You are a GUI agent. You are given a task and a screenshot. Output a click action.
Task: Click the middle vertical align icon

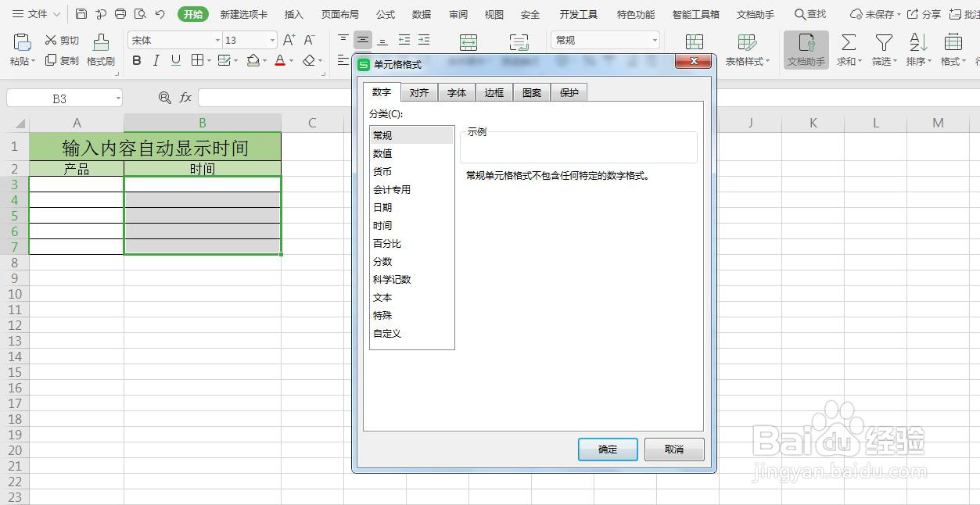click(363, 40)
